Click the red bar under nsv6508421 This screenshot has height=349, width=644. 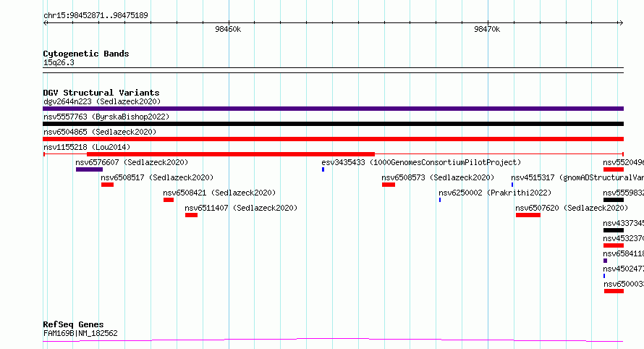tap(169, 200)
